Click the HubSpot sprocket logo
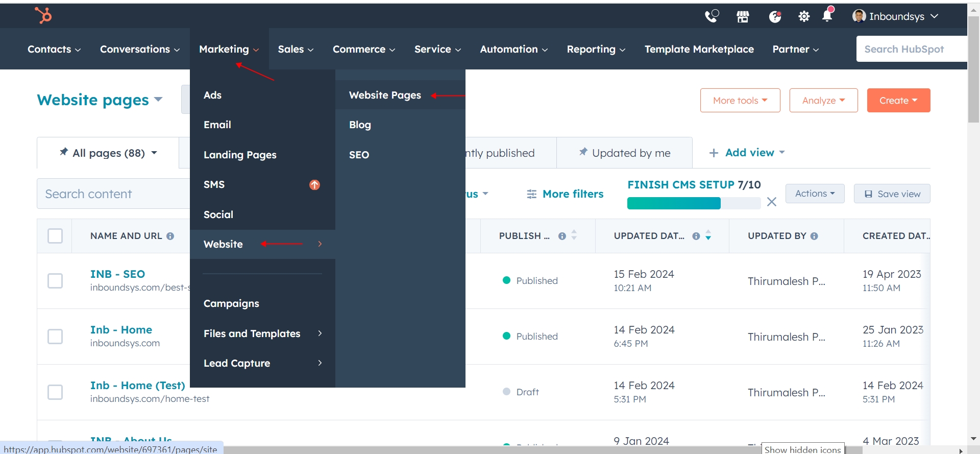This screenshot has height=454, width=980. 43,15
